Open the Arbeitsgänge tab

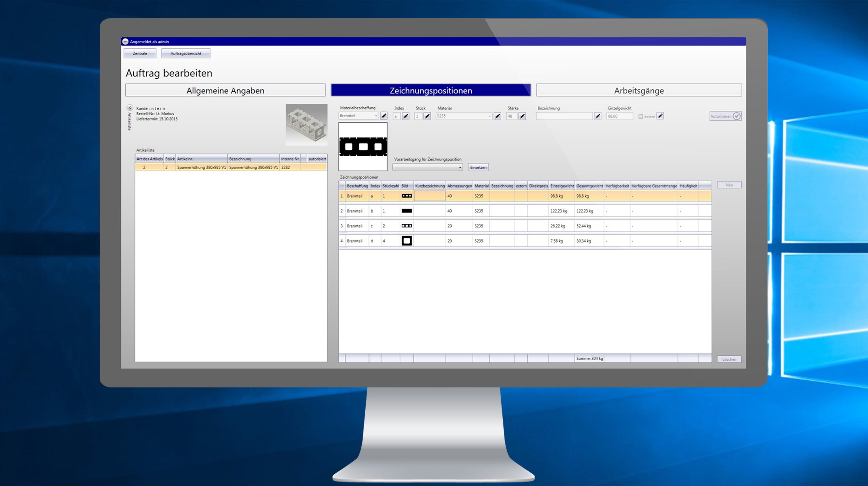tap(639, 90)
